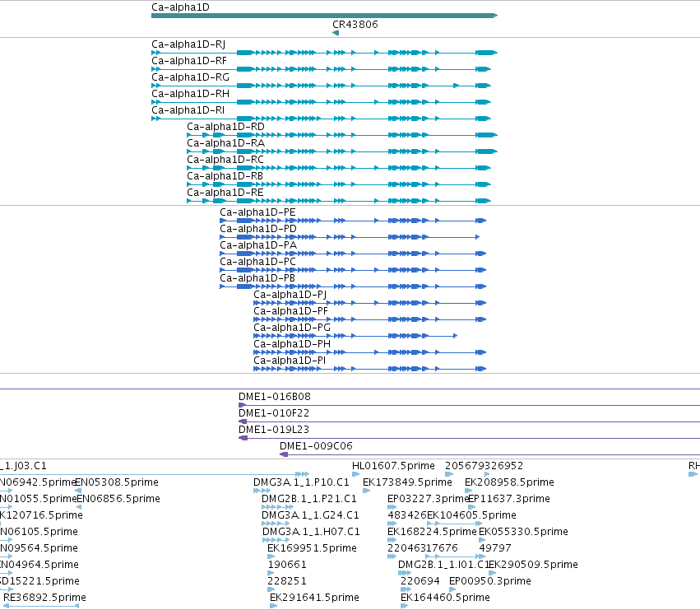700x610 pixels.
Task: Select EST DMG2B.1_1.I01.C1 label
Action: click(443, 565)
